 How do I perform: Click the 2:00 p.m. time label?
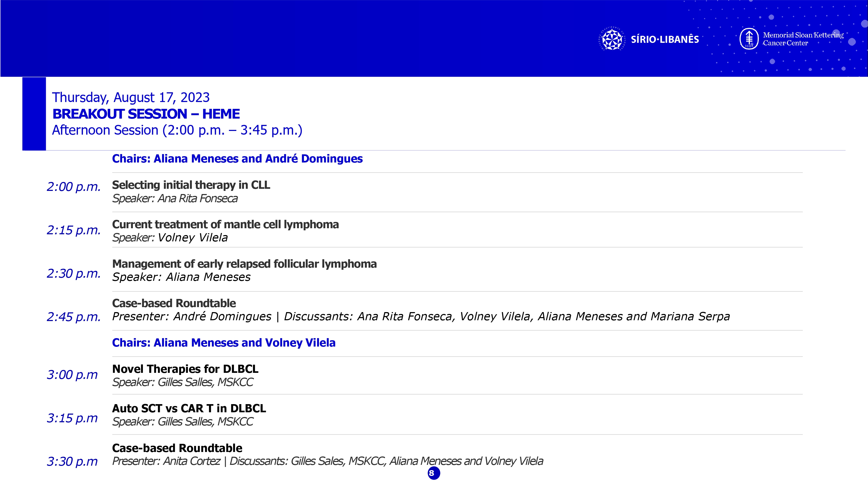pos(73,186)
